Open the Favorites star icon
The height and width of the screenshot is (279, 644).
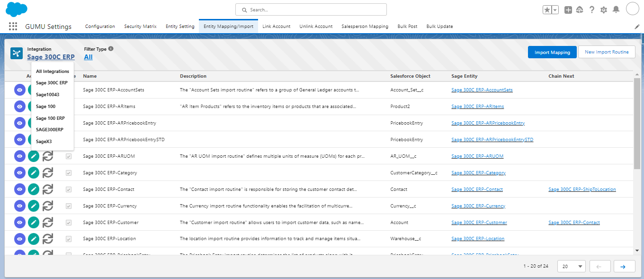click(547, 10)
